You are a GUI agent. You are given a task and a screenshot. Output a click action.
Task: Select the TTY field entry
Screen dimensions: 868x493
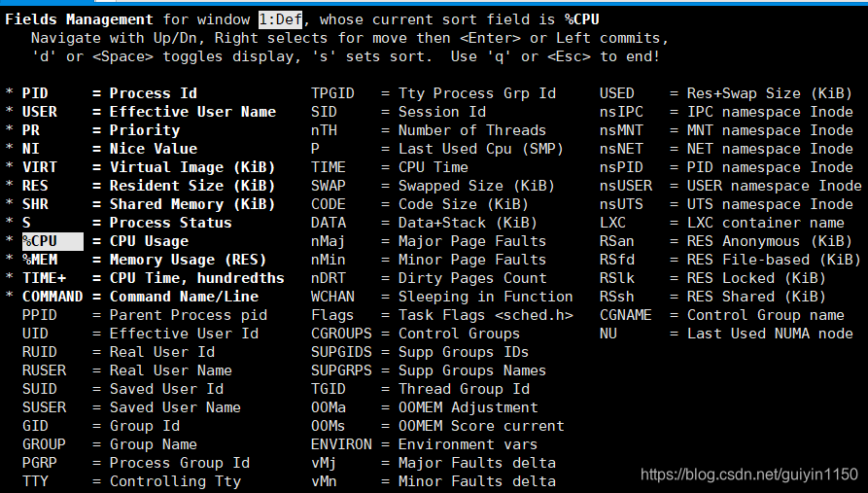35,480
